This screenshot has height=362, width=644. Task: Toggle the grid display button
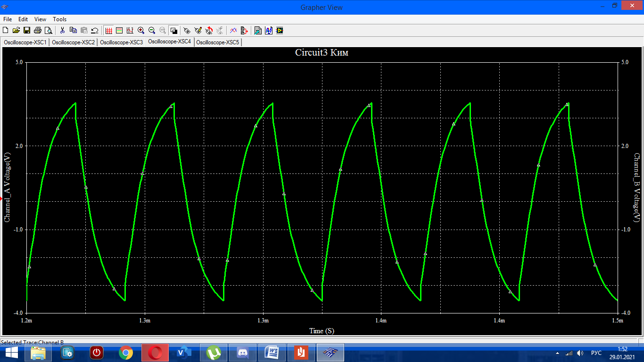(108, 31)
